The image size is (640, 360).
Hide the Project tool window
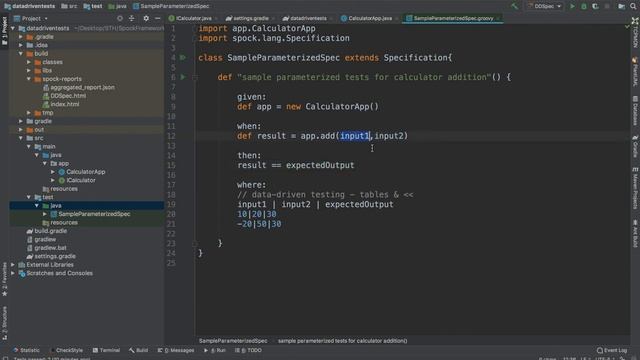[158, 18]
